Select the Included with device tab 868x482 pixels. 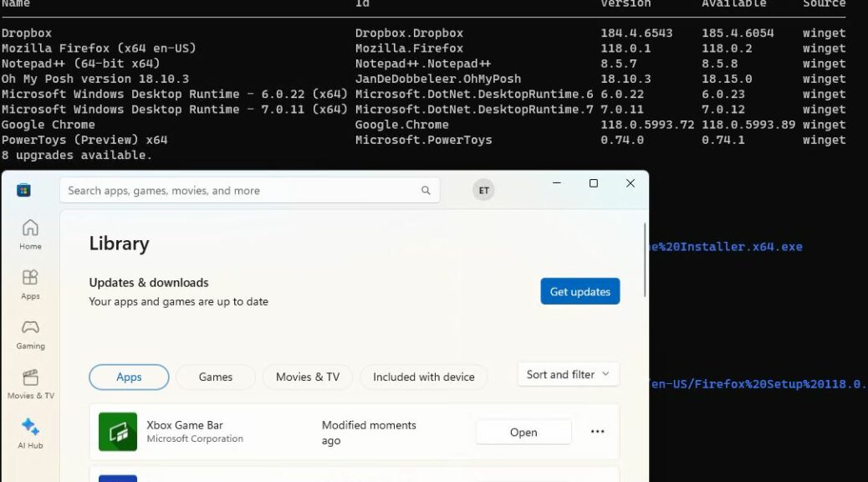coord(423,377)
